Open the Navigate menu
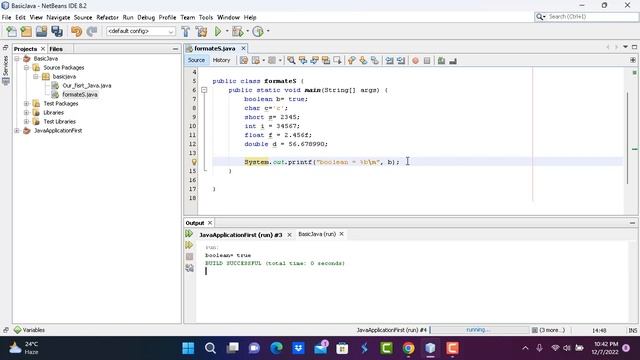Screen dimensions: 640x360 (x=58, y=18)
